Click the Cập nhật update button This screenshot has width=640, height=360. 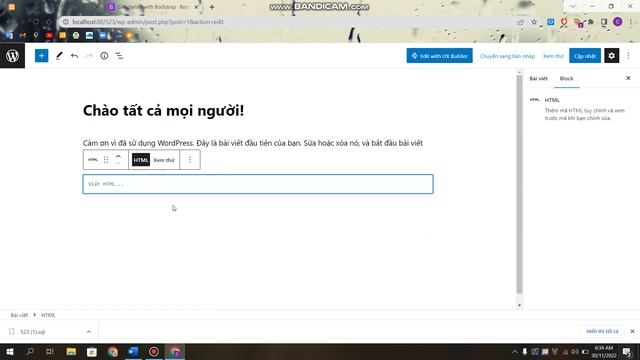(584, 56)
